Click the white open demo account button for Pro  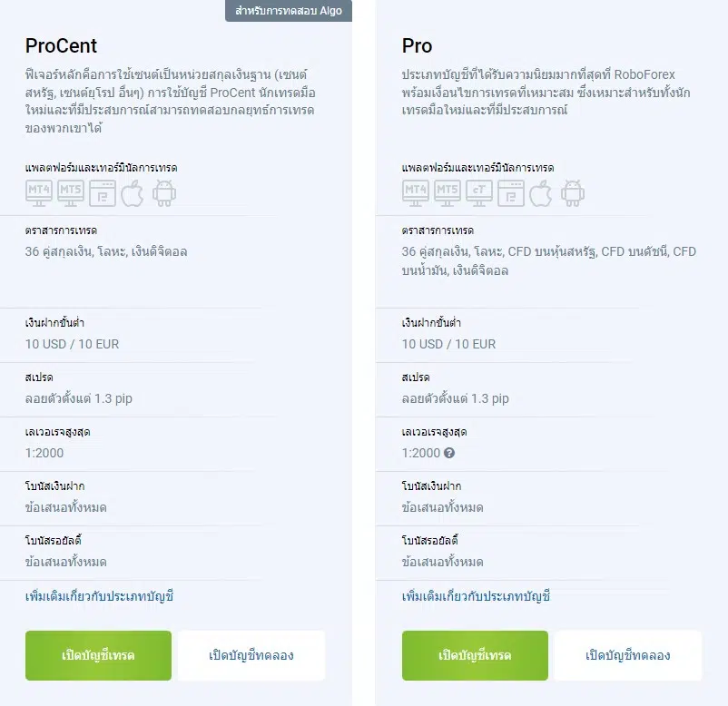tap(628, 655)
